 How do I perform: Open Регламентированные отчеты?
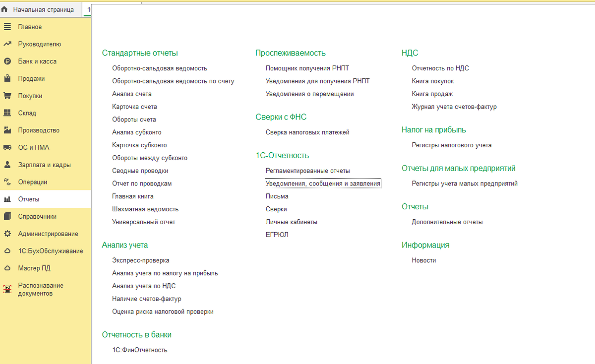[x=308, y=171]
